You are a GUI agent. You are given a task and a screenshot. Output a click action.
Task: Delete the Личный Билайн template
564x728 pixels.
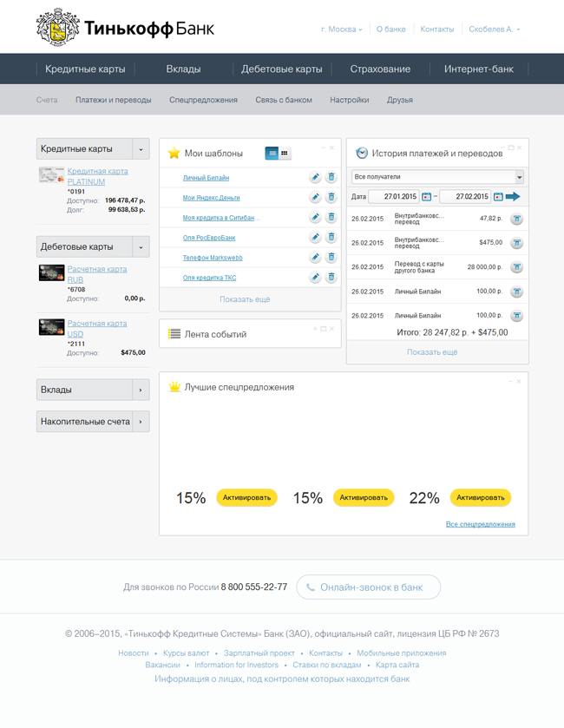331,177
